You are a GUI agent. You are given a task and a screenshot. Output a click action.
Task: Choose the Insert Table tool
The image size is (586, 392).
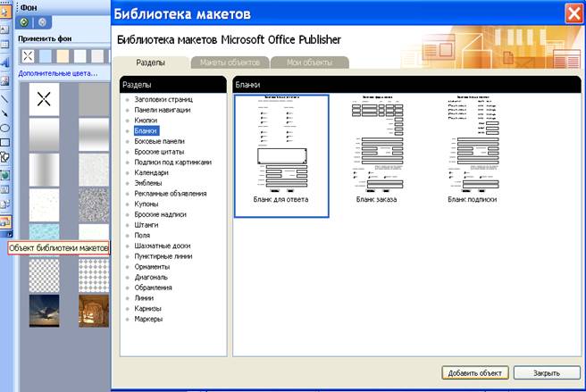(4, 45)
